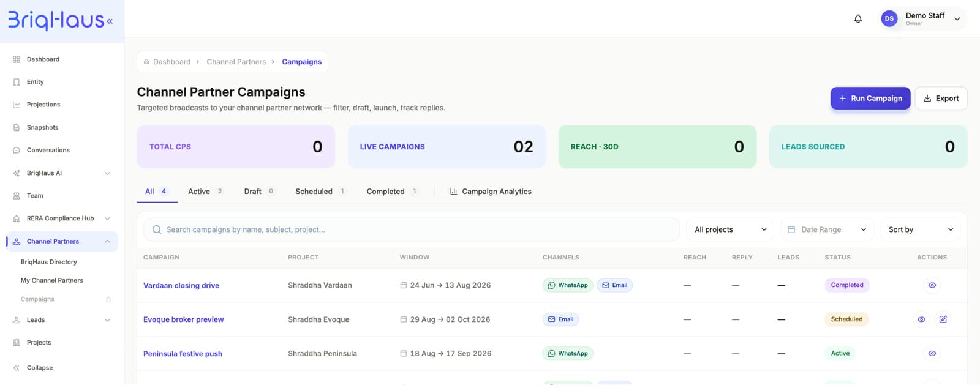Open Vardaan closing drive campaign link
The image size is (980, 388).
tap(181, 285)
